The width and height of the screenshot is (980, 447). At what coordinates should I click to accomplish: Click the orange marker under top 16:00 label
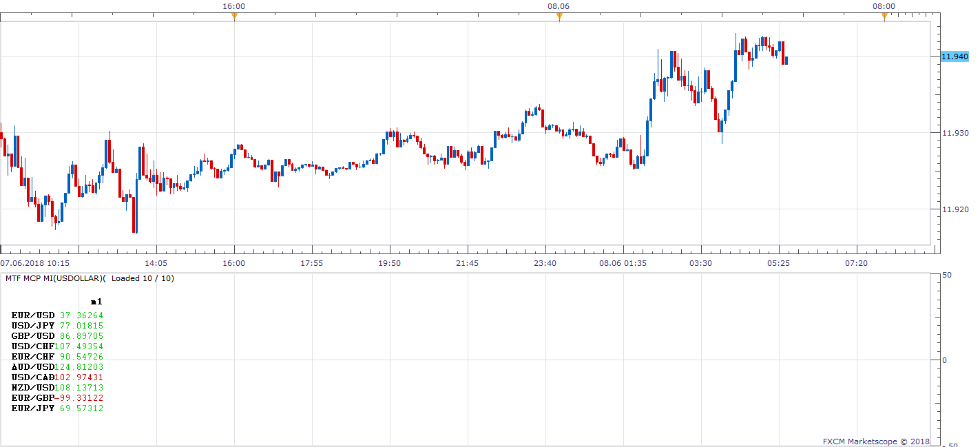coord(234,17)
